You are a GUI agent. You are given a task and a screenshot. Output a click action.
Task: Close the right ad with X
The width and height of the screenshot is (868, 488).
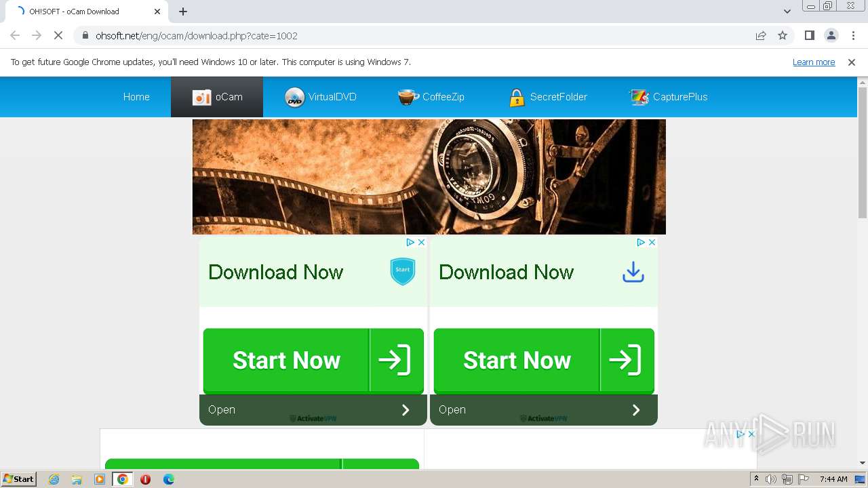tap(652, 242)
